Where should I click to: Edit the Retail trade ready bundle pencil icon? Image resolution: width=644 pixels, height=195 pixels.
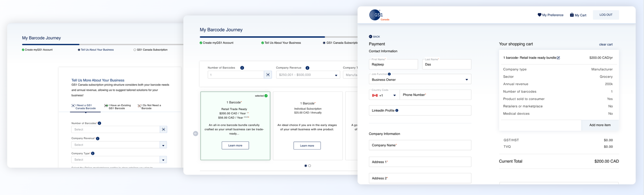click(x=558, y=58)
